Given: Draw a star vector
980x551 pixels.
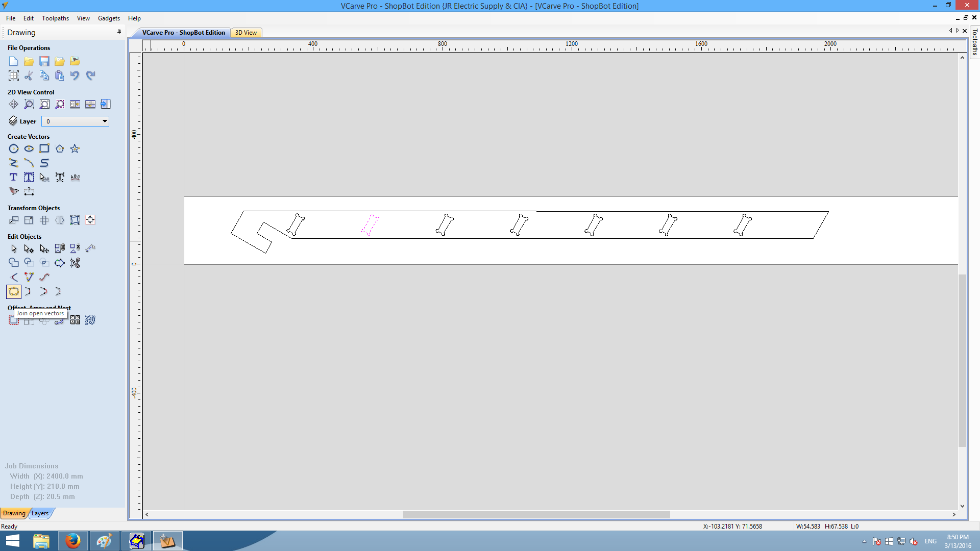Looking at the screenshot, I should tap(75, 148).
